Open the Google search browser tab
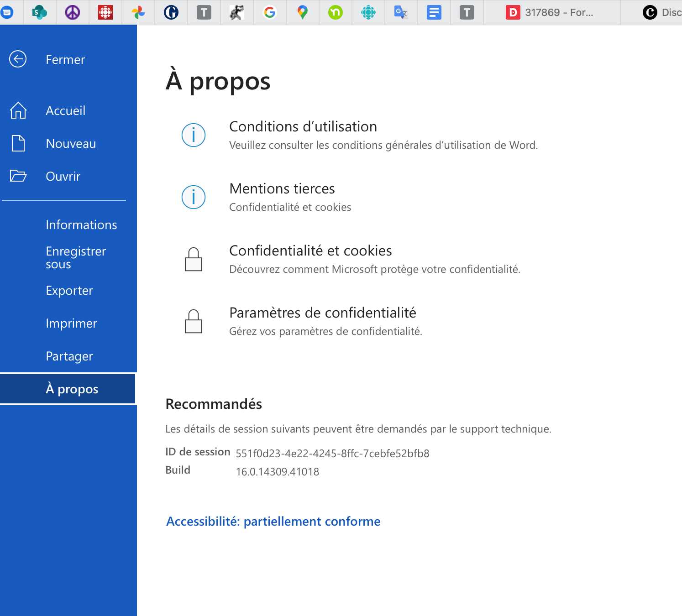This screenshot has width=682, height=616. pos(270,12)
